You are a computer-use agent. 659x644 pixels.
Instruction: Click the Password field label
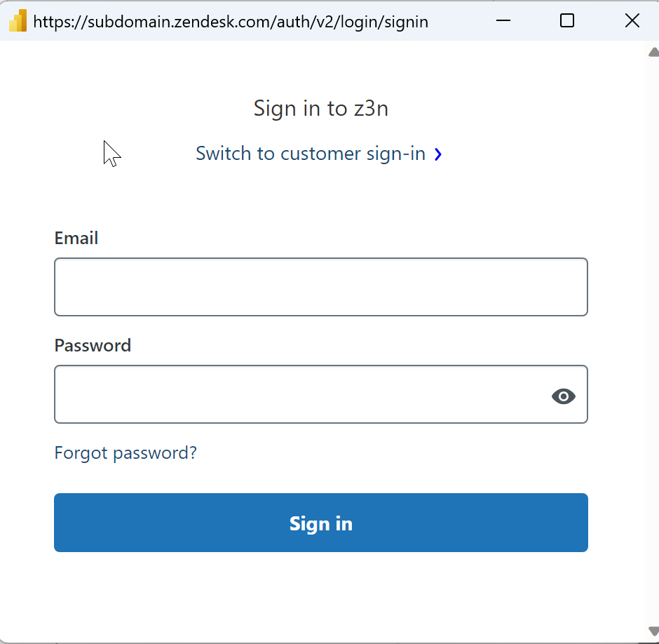click(x=93, y=346)
